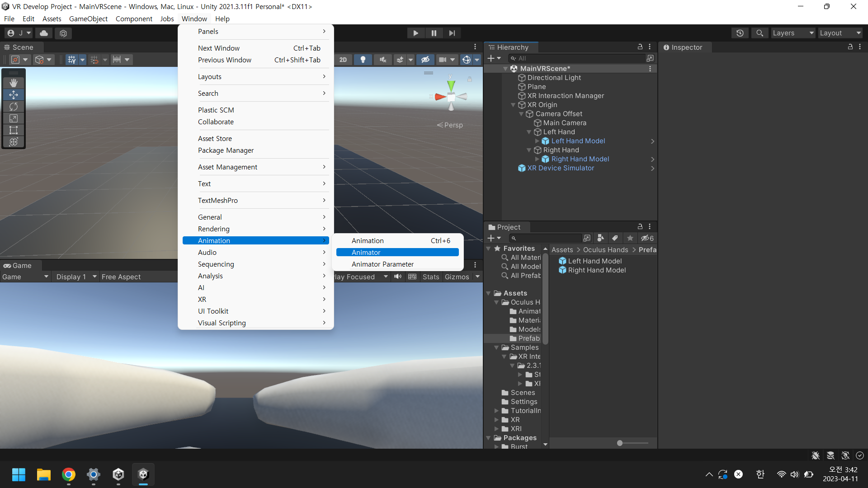The image size is (868, 488).
Task: Select XR Device Simulator in Hierarchy
Action: 561,168
